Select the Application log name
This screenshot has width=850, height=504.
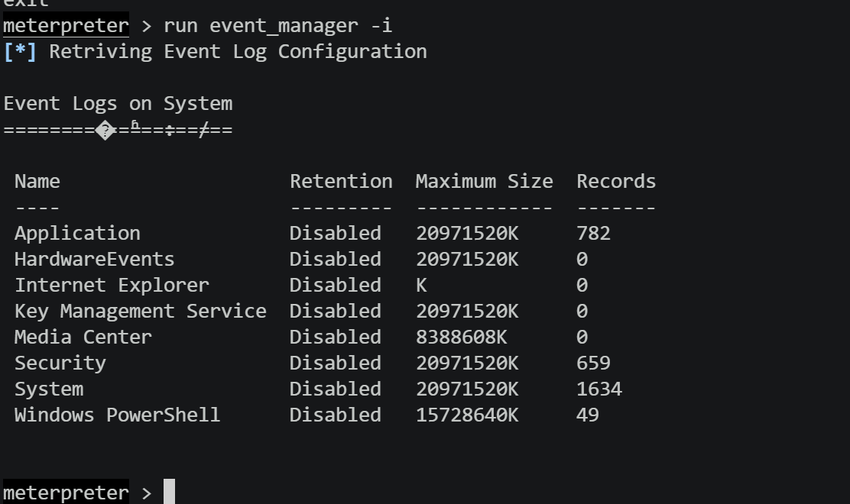77,234
